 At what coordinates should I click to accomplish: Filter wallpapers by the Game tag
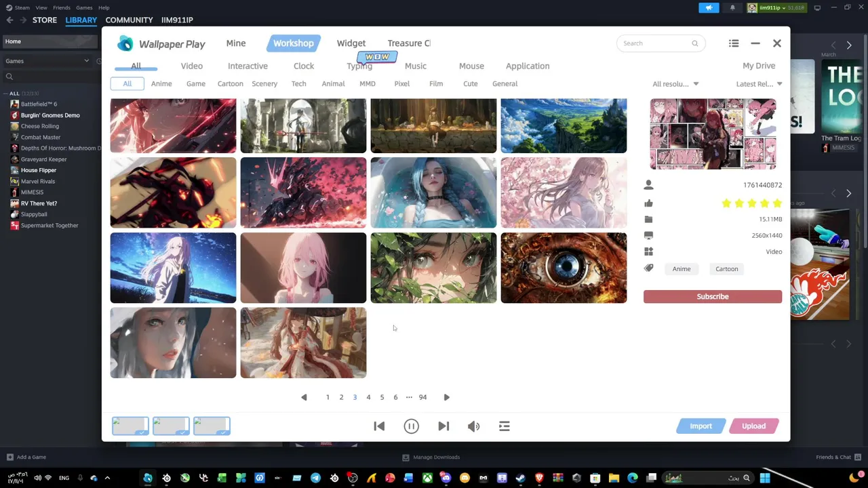click(196, 83)
